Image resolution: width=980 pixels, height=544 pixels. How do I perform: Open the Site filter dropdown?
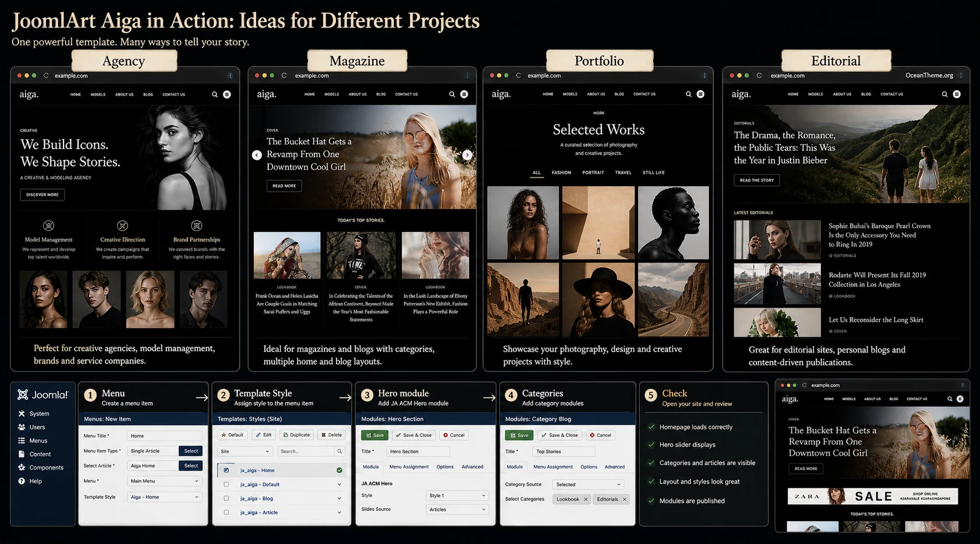click(x=245, y=451)
